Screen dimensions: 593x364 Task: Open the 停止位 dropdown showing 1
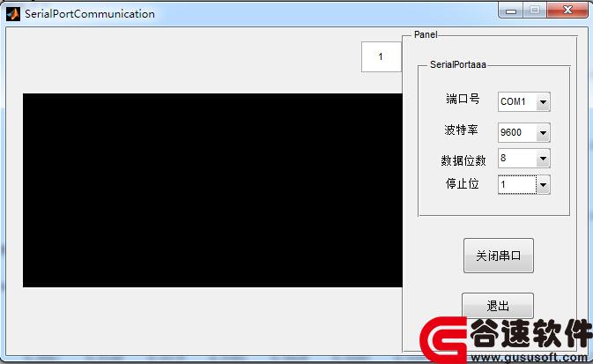point(524,185)
